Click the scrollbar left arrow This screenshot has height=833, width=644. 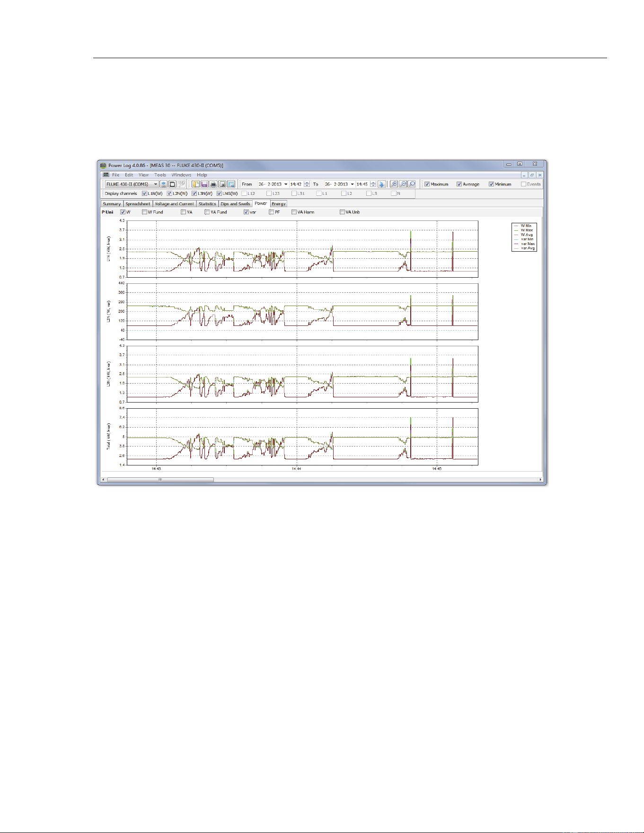(104, 480)
